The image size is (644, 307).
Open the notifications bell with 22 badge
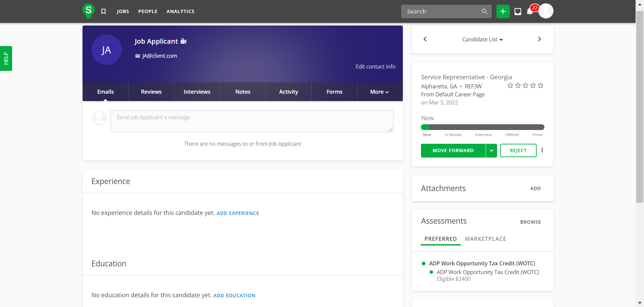pos(530,11)
